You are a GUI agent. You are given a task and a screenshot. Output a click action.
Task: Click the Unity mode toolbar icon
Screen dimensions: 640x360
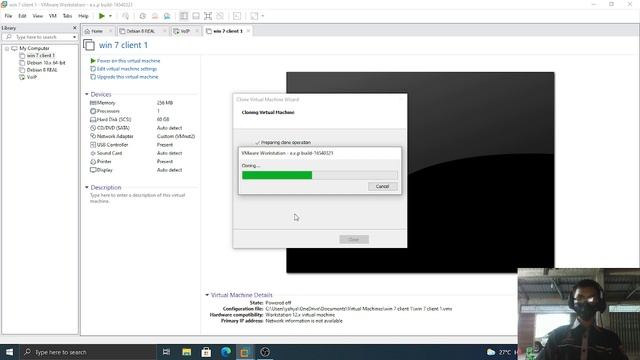220,16
